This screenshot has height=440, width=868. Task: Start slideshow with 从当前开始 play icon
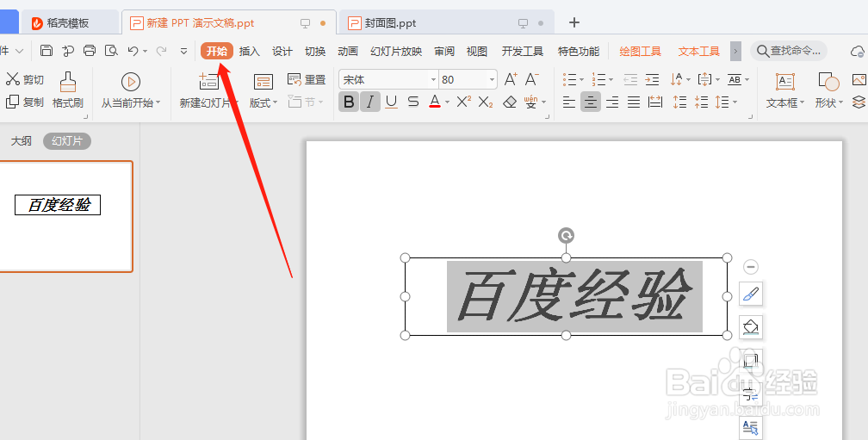coord(131,82)
